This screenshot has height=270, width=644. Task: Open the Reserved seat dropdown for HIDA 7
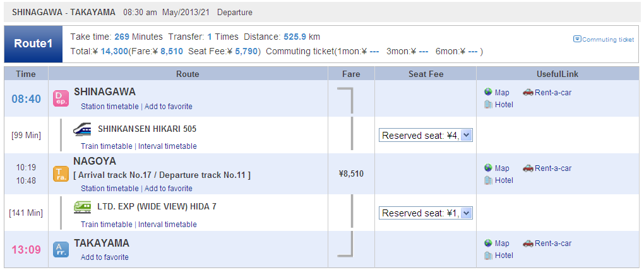426,213
